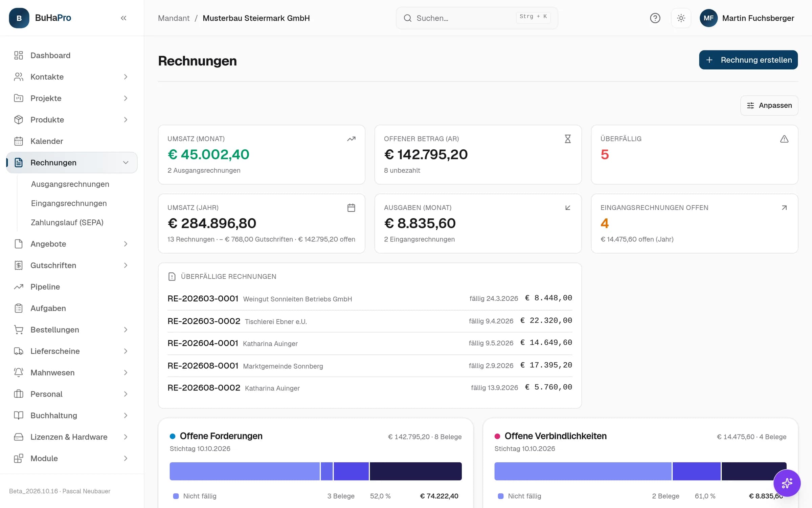Image resolution: width=812 pixels, height=508 pixels.
Task: Open Pipeline in sidebar
Action: pos(72,287)
